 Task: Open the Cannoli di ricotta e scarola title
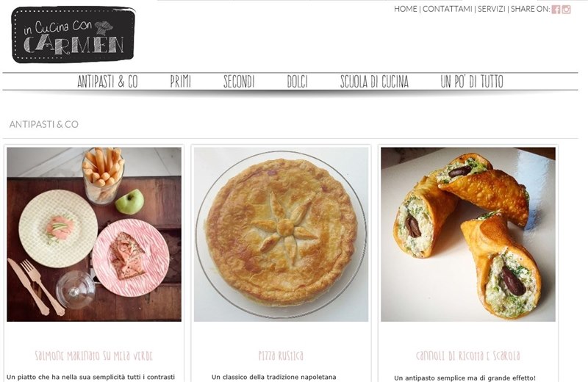(x=468, y=356)
